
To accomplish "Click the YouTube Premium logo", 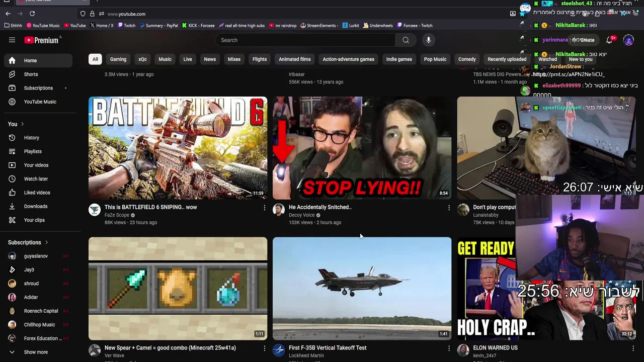I will click(41, 40).
